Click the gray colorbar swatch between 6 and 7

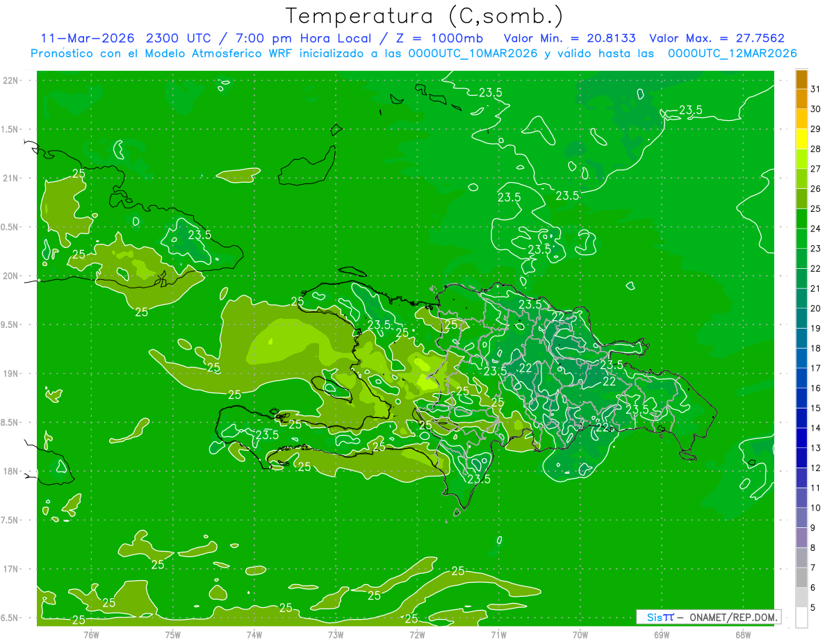(801, 577)
